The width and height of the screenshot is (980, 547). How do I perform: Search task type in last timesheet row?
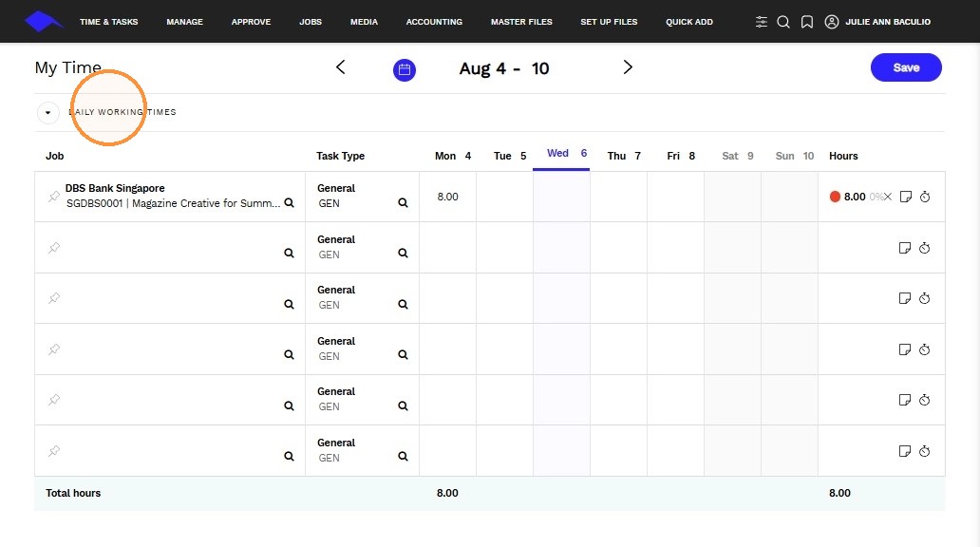pyautogui.click(x=404, y=457)
